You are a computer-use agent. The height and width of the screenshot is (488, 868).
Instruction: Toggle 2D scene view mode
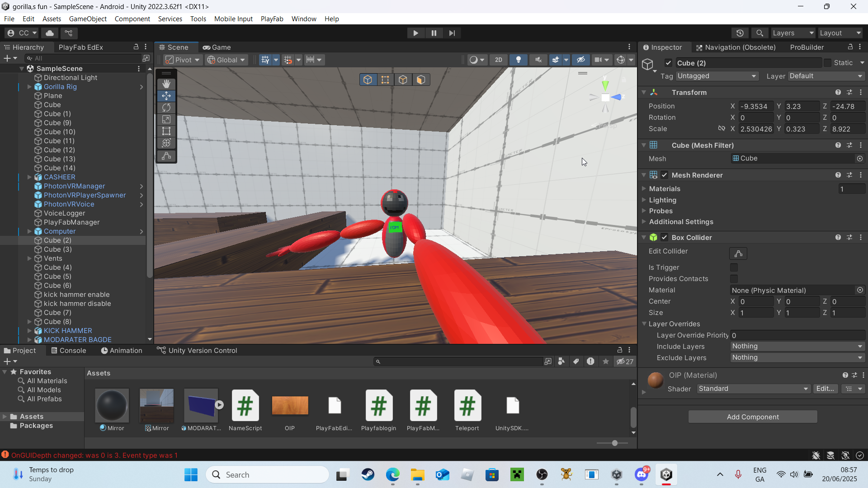pos(498,60)
